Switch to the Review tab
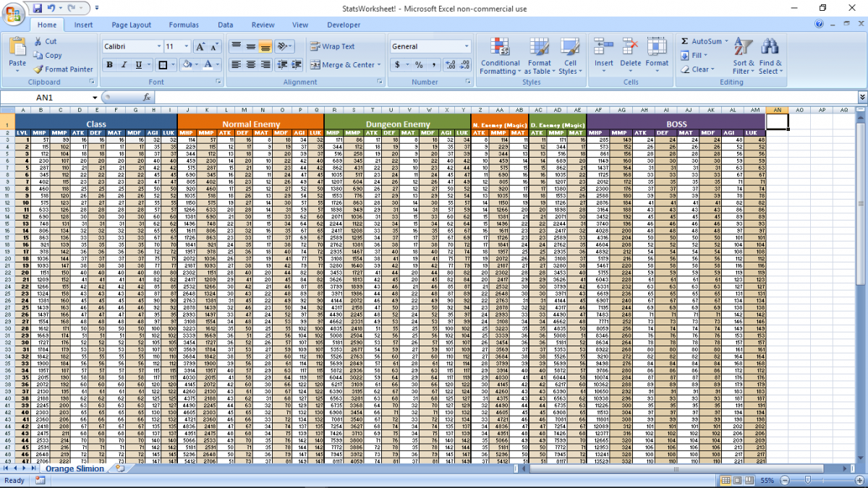Screen dimensions: 868x488 (263, 25)
